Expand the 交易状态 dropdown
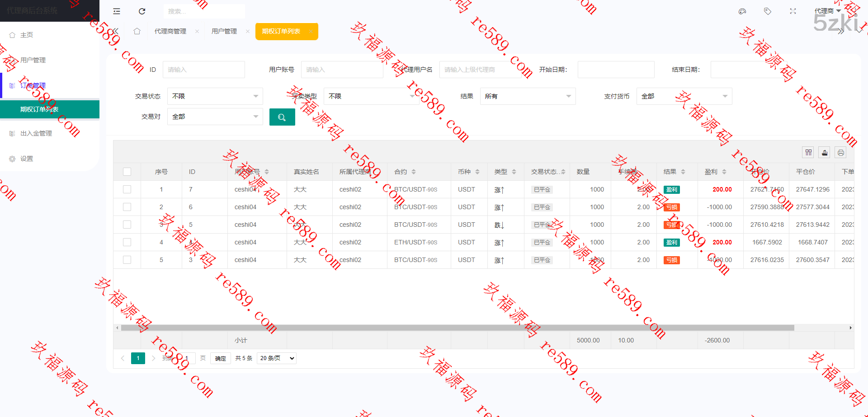Viewport: 868px width, 417px height. (215, 96)
